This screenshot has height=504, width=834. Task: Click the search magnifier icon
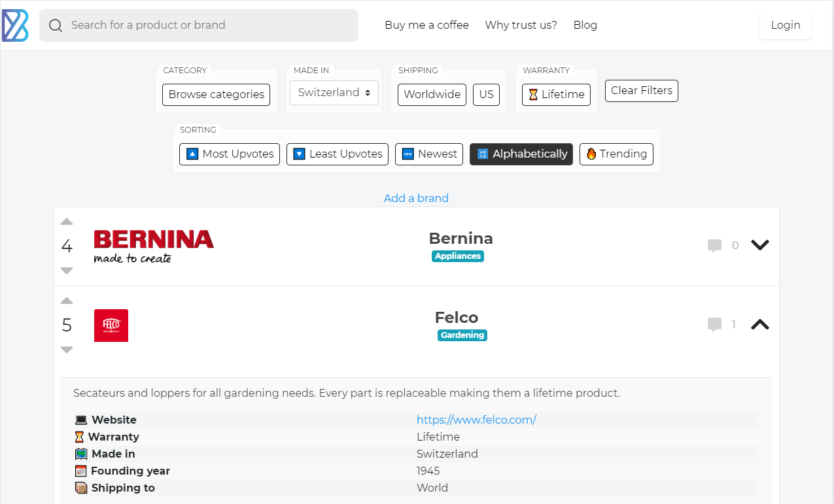56,25
